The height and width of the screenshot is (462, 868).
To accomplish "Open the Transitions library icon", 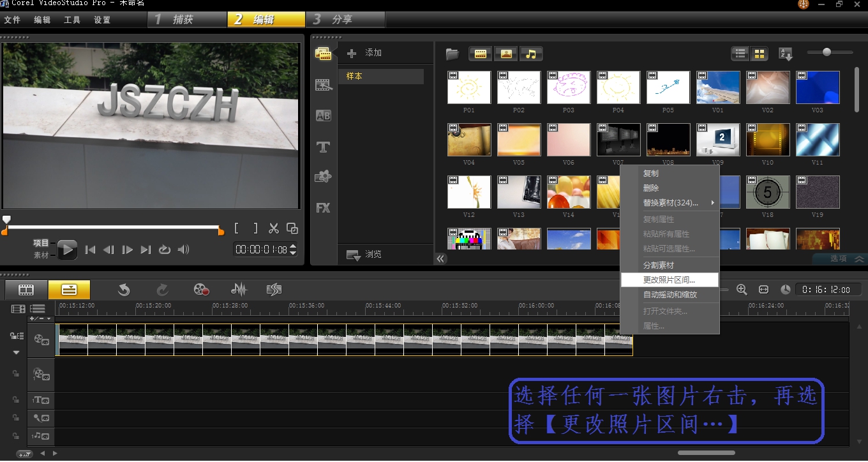I will (324, 85).
